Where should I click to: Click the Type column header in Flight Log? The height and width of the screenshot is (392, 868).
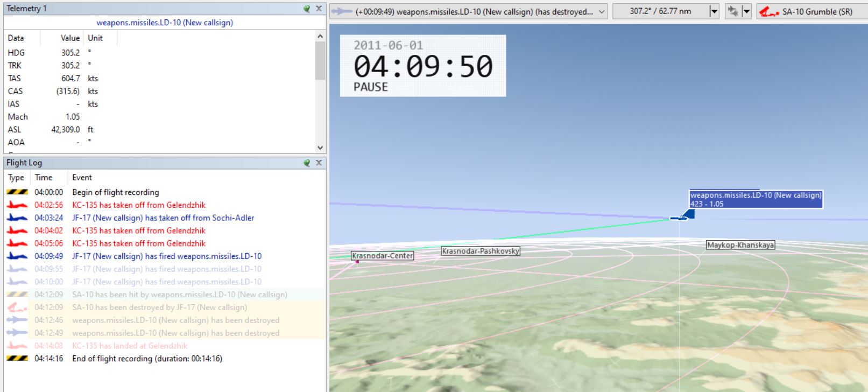click(x=16, y=177)
